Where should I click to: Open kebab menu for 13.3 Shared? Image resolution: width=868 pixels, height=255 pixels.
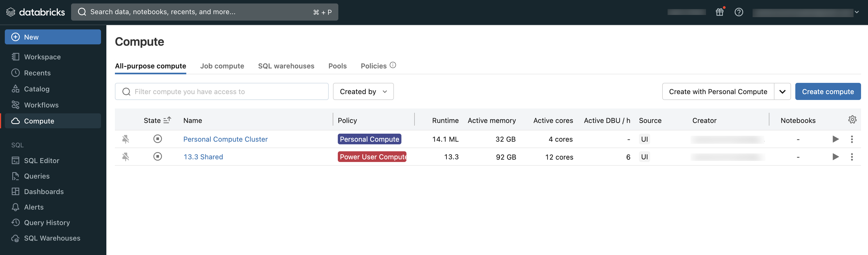click(851, 157)
